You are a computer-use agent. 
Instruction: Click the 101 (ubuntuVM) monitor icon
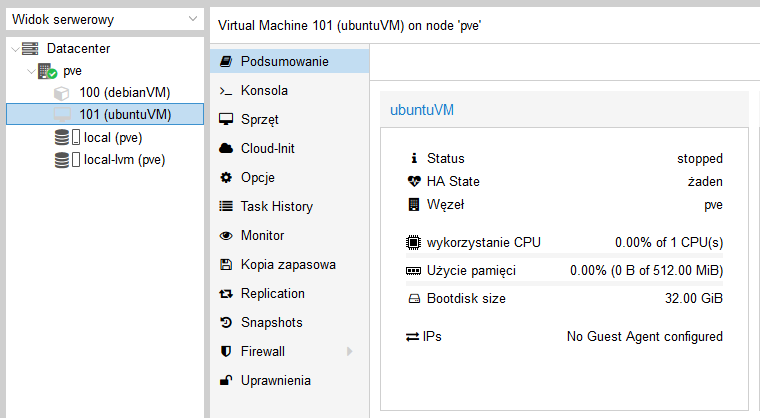[62, 115]
